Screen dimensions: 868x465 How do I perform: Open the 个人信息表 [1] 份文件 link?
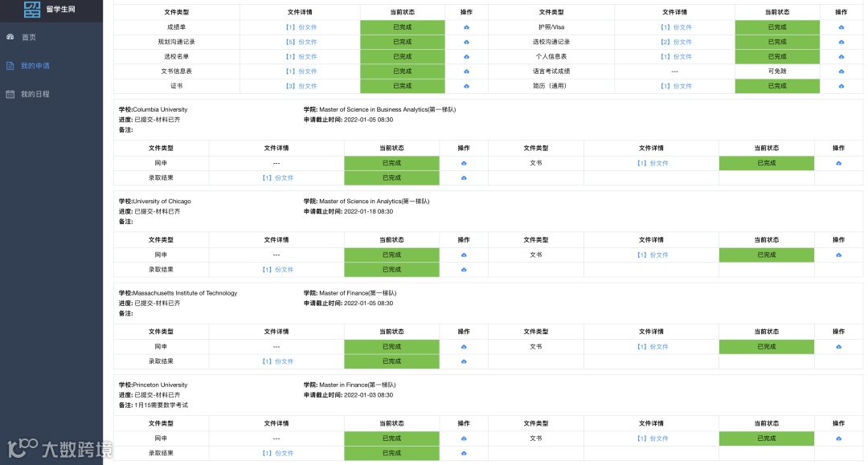click(676, 56)
